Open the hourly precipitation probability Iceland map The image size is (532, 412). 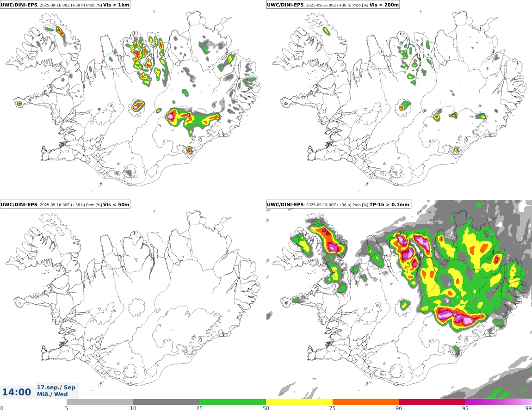[399, 299]
